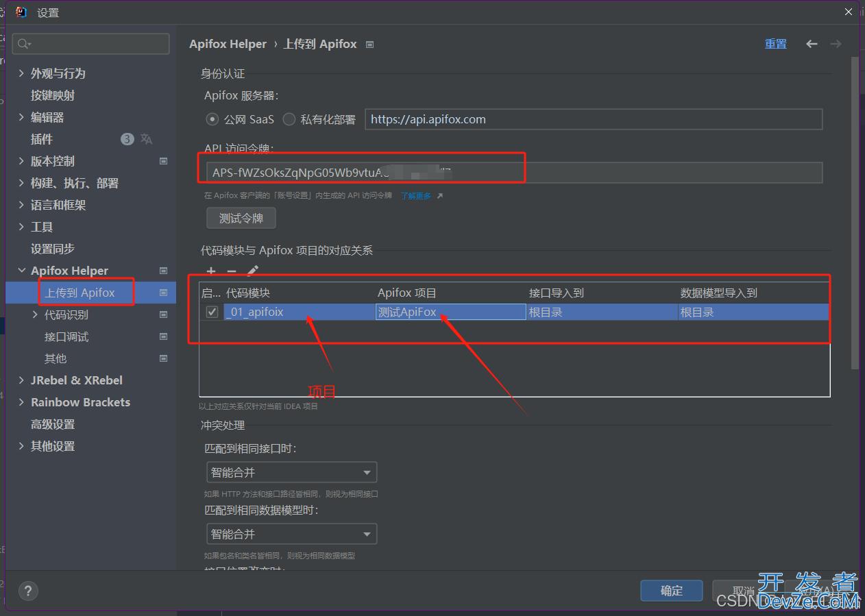Image resolution: width=865 pixels, height=616 pixels.
Task: Expand the 其他设置 group
Action: tap(21, 446)
